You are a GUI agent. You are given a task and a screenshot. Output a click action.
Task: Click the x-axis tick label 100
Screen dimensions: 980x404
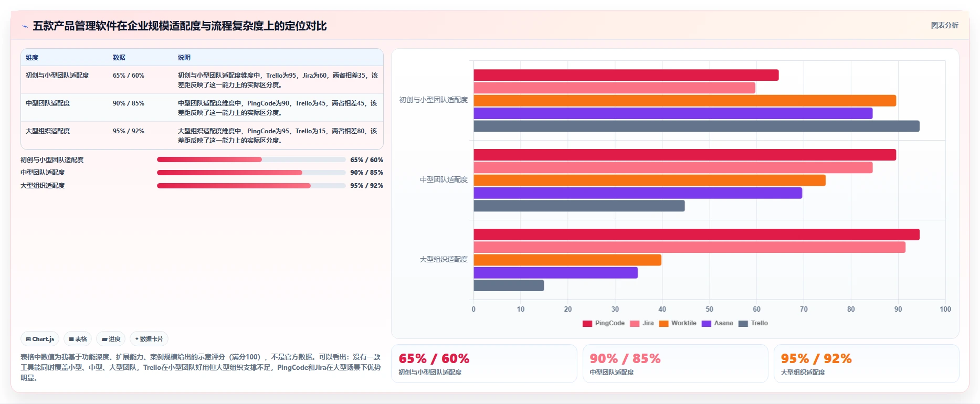945,310
